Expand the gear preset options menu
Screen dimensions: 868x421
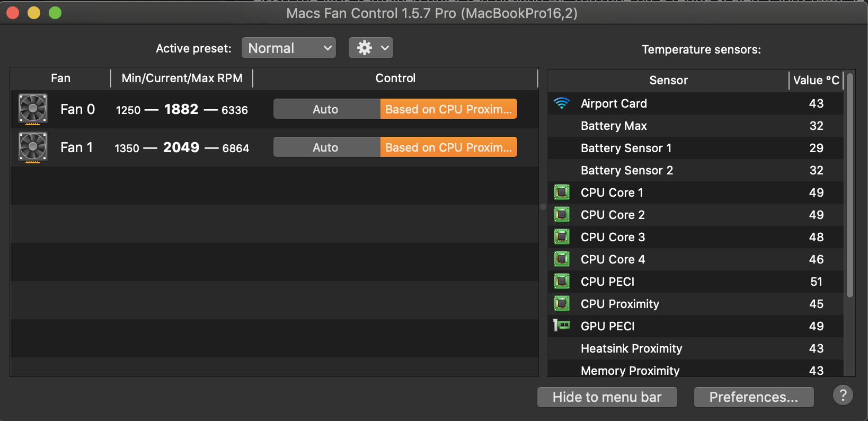tap(371, 48)
